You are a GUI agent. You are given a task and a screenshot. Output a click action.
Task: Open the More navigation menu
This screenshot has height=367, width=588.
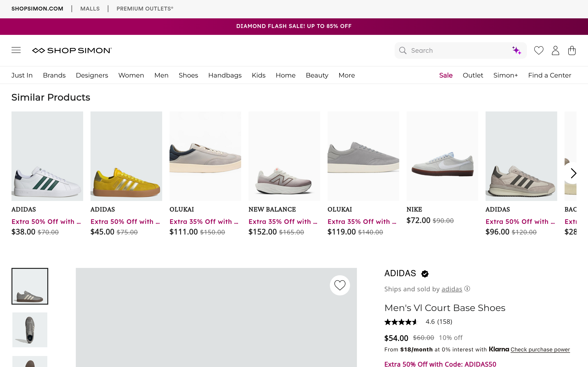pos(346,75)
